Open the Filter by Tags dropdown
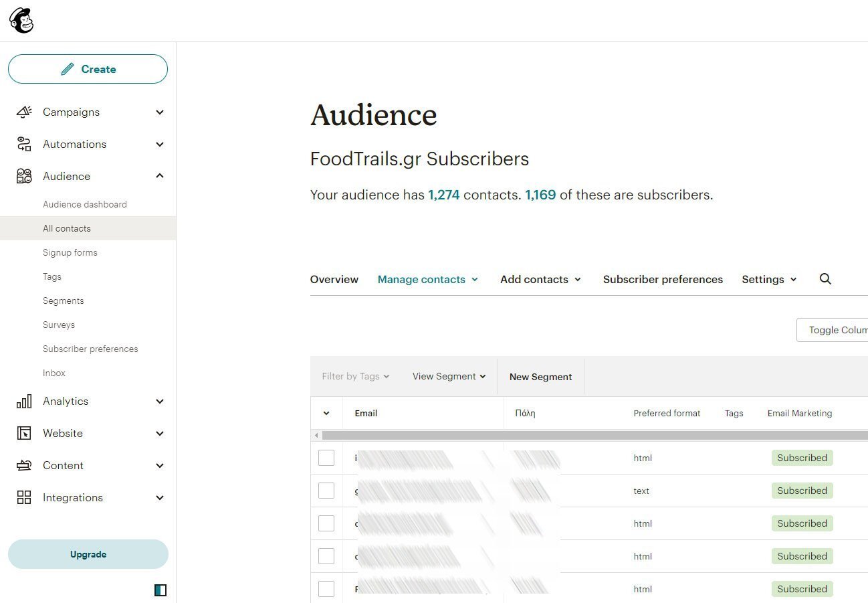 [355, 376]
